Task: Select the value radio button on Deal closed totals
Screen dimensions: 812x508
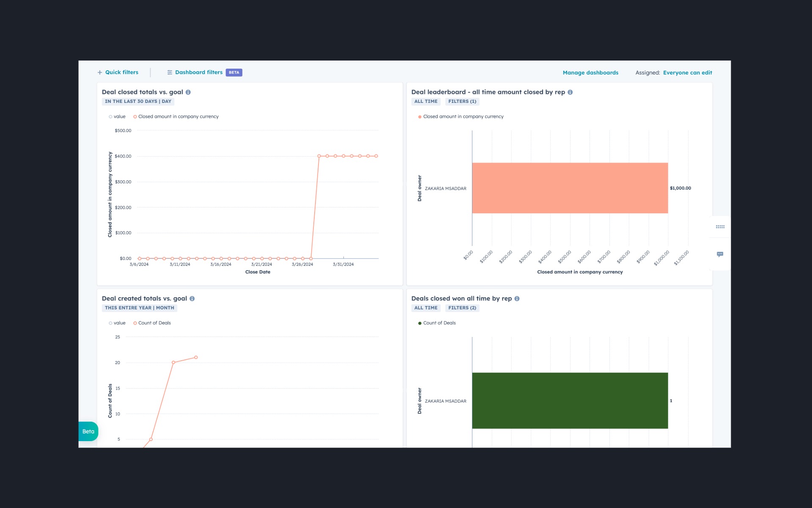Action: [110, 116]
